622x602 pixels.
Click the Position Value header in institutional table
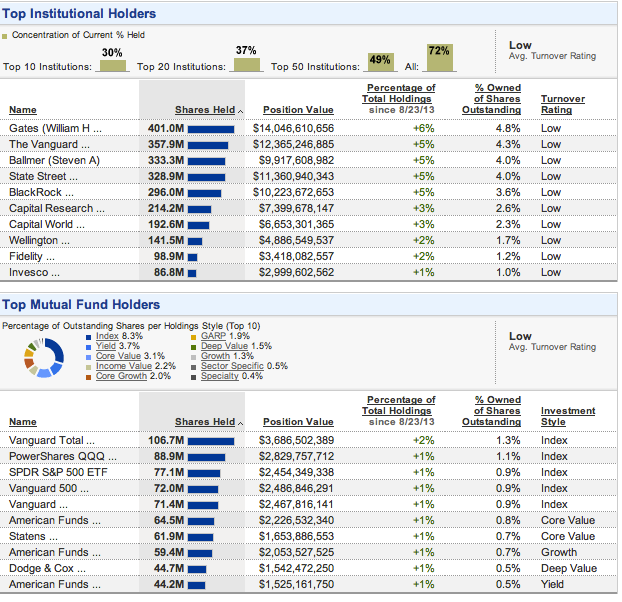(298, 110)
